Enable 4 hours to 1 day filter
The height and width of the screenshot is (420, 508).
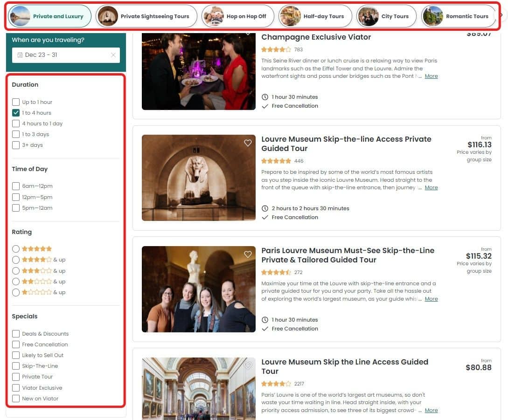15,124
